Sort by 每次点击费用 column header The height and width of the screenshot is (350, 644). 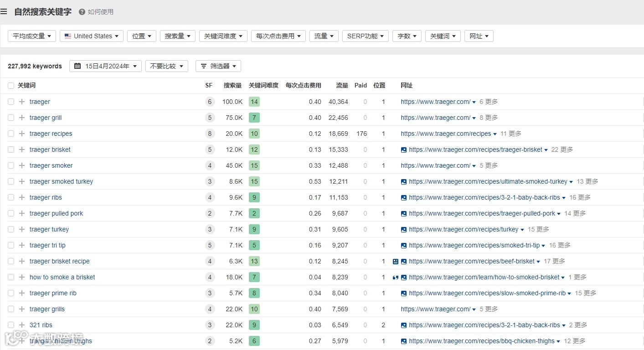point(304,85)
